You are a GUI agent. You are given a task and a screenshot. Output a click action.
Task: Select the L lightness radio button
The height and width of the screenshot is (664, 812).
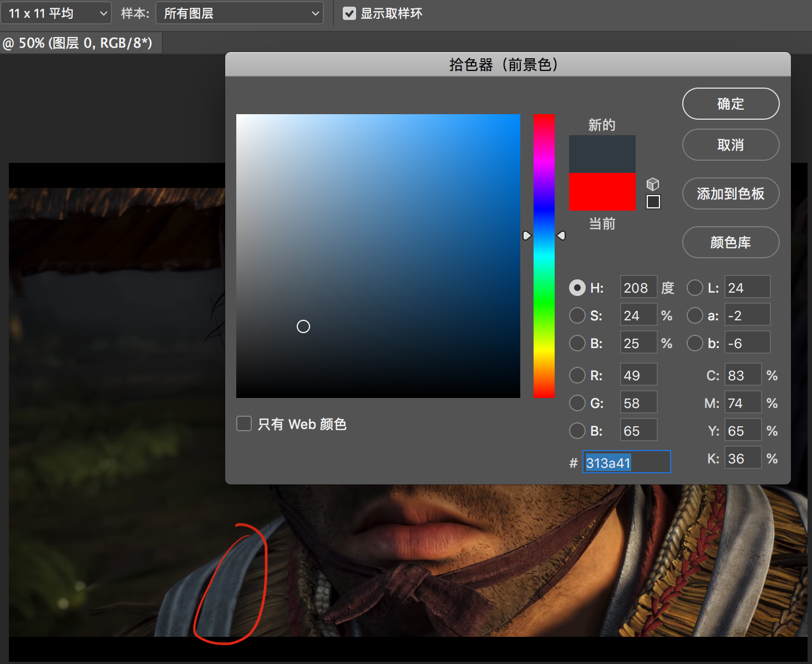click(x=694, y=288)
